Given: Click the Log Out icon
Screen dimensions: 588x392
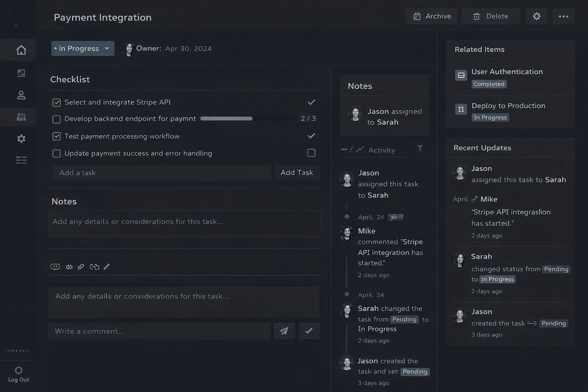Looking at the screenshot, I should 18,370.
